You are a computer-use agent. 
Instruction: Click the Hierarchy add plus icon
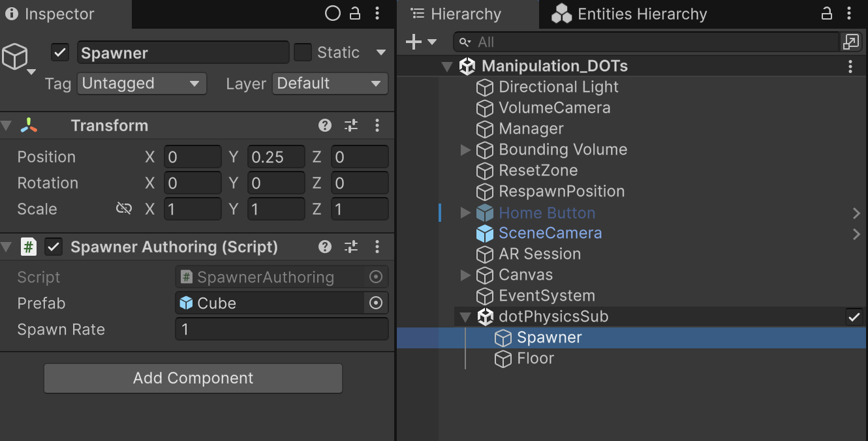tap(414, 42)
